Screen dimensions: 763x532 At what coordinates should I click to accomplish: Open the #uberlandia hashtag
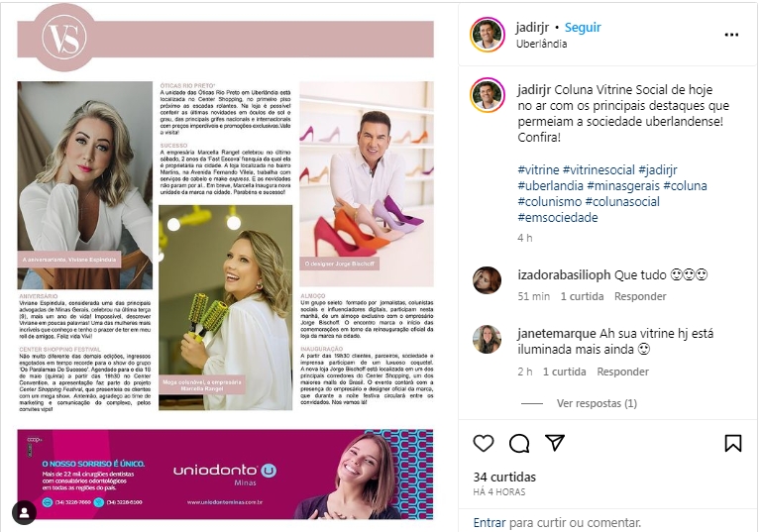click(550, 186)
